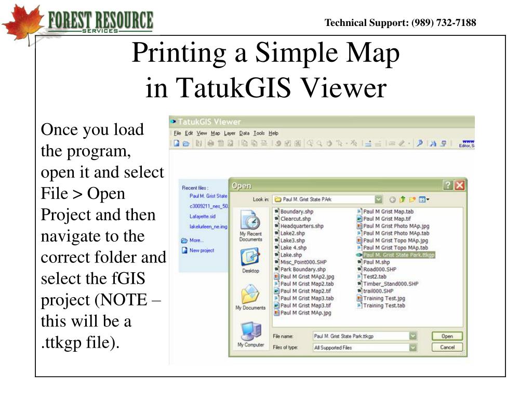Screen dimensions: 532x399
Task: Open the My Documents place
Action: [x=250, y=297]
